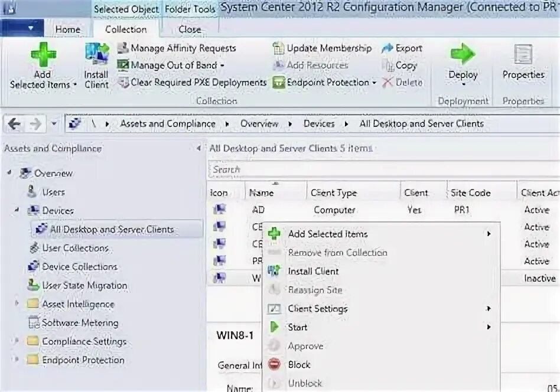
Task: Switch to the Close ribbon tab
Action: coord(190,30)
